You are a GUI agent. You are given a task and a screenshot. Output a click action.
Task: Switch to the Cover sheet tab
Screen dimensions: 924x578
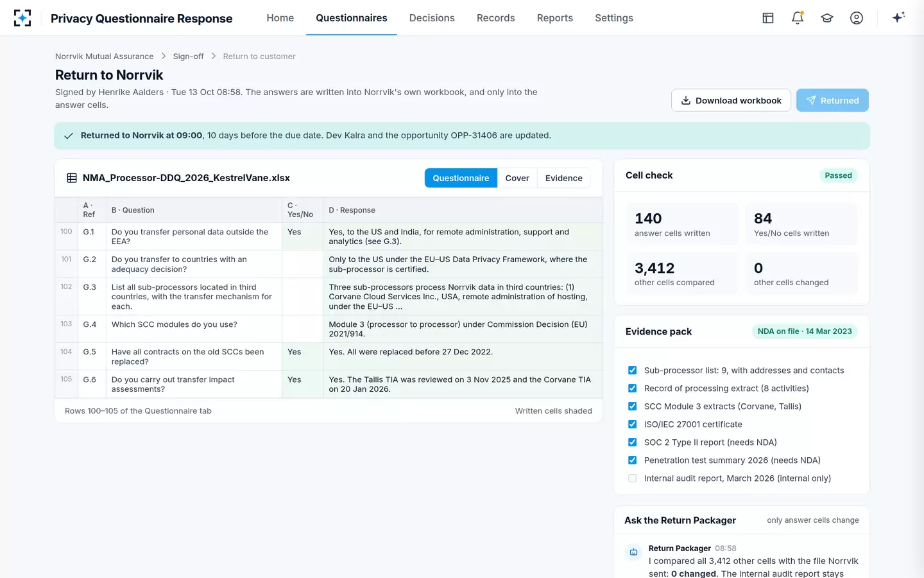517,178
